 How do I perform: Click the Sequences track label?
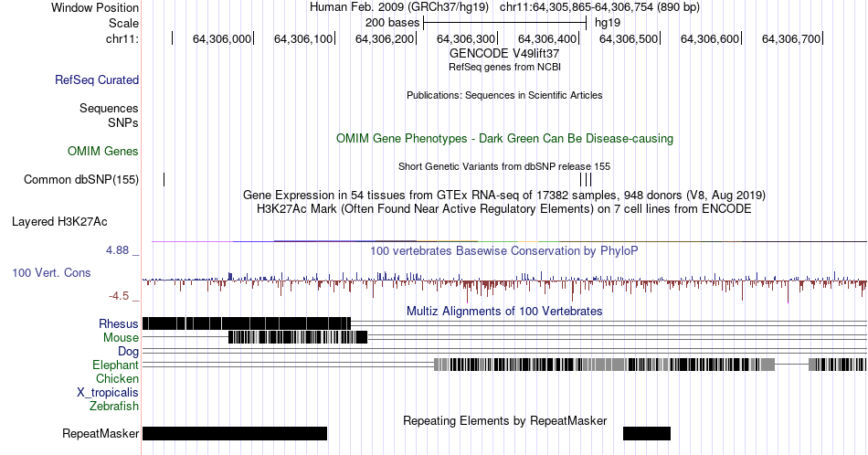109,108
